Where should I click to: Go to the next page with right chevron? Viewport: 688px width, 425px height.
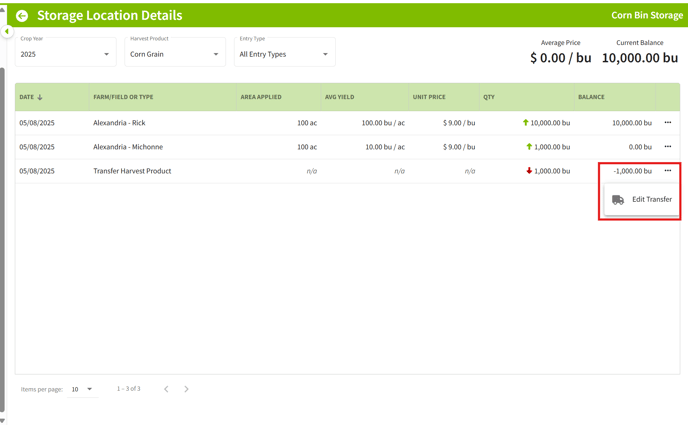[x=186, y=389]
